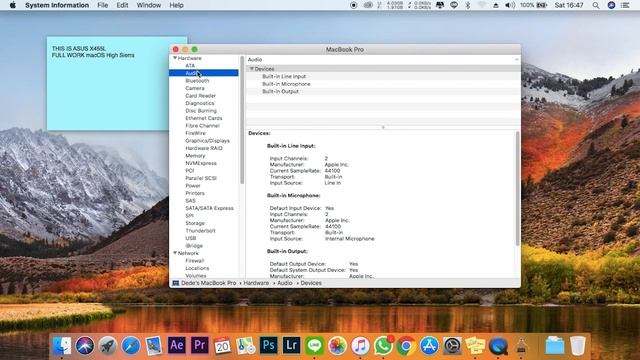Launch Siri from the dock
640x360 pixels.
tap(85, 346)
